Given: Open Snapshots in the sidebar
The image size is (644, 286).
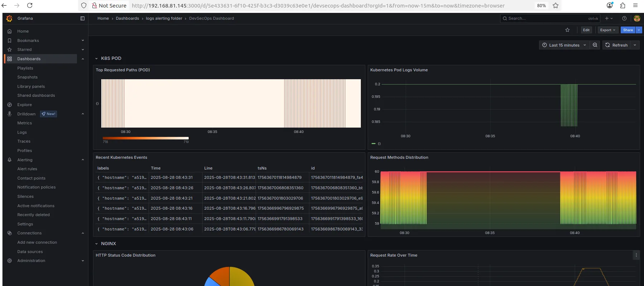Looking at the screenshot, I should pos(27,77).
